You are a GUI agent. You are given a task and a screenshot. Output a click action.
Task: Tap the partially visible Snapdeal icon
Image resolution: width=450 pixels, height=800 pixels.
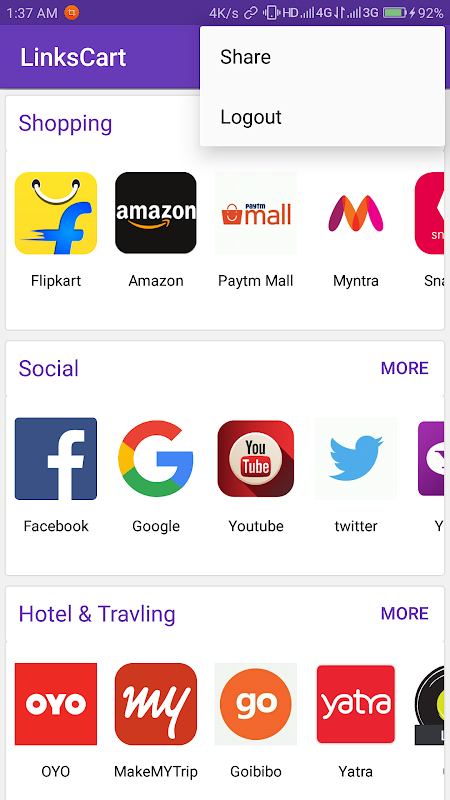click(x=429, y=213)
